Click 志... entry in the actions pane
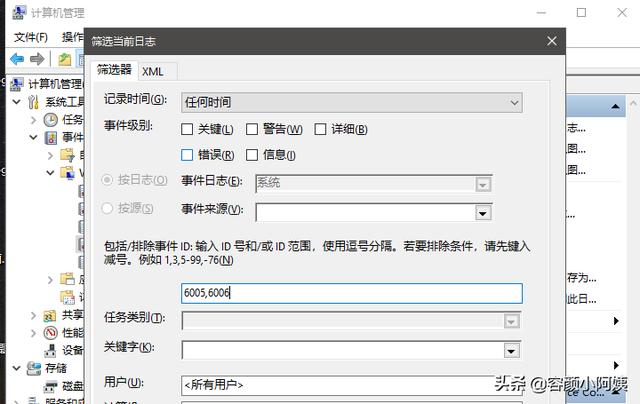This screenshot has width=640, height=404. [576, 128]
